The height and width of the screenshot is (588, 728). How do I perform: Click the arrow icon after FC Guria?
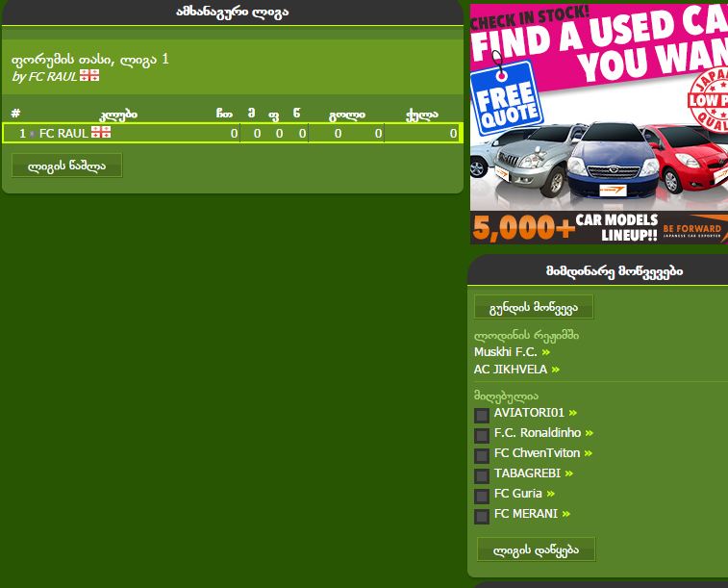(x=551, y=494)
